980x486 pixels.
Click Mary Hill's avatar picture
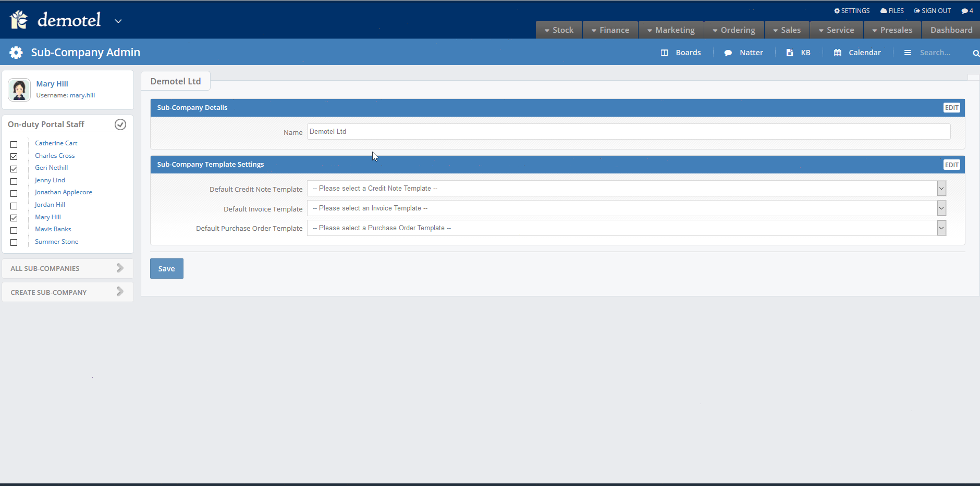(19, 90)
